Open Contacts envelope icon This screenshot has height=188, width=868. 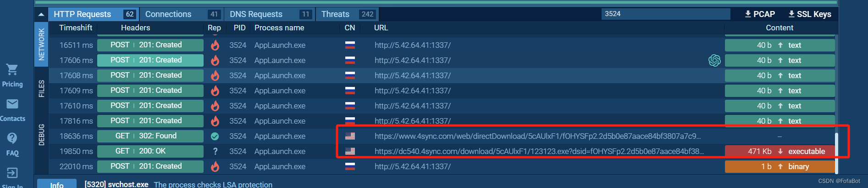click(x=12, y=104)
